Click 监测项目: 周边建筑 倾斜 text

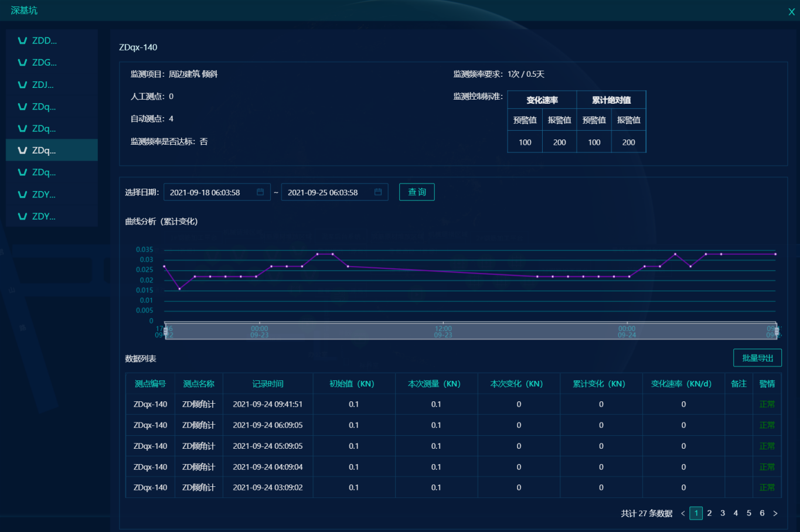click(174, 74)
